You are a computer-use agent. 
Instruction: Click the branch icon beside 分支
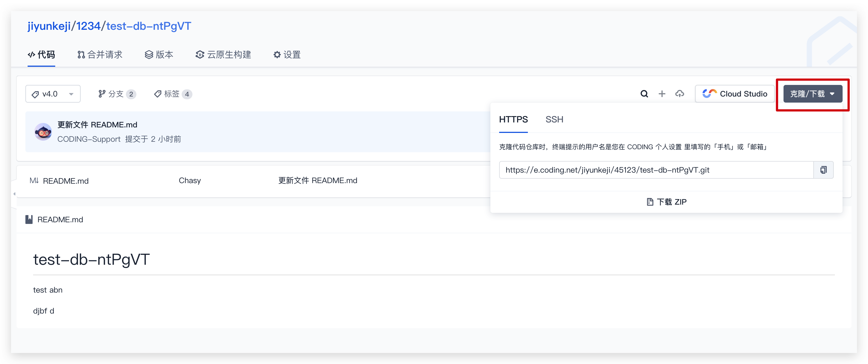tap(102, 94)
